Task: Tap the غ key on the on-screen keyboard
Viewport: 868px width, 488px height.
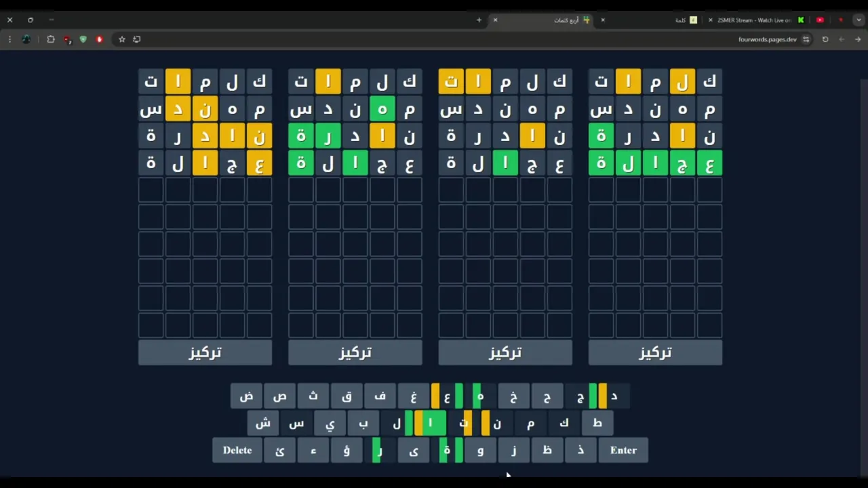Action: pyautogui.click(x=413, y=396)
